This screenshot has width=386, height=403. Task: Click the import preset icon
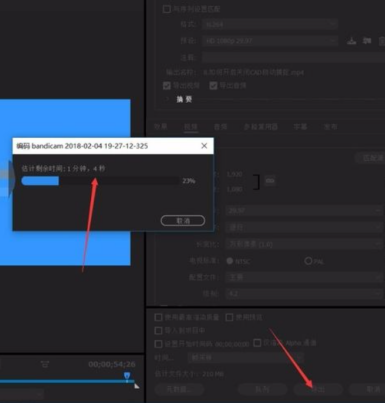coord(367,41)
